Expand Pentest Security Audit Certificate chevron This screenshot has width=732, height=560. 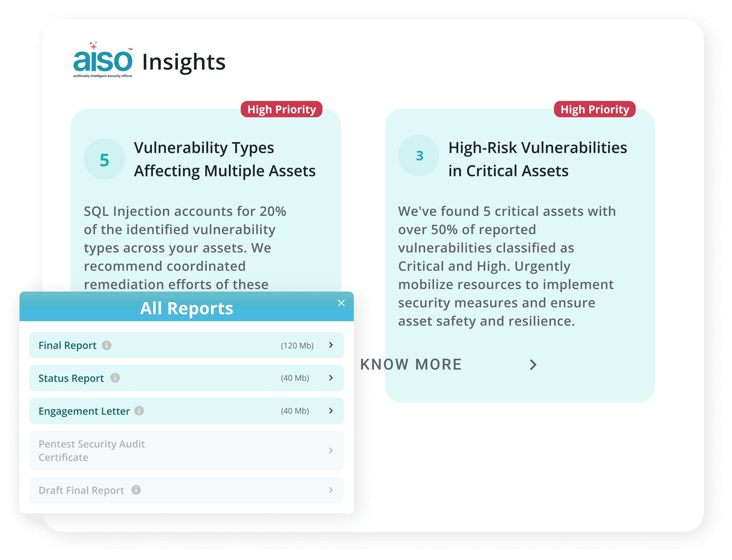pyautogui.click(x=331, y=450)
